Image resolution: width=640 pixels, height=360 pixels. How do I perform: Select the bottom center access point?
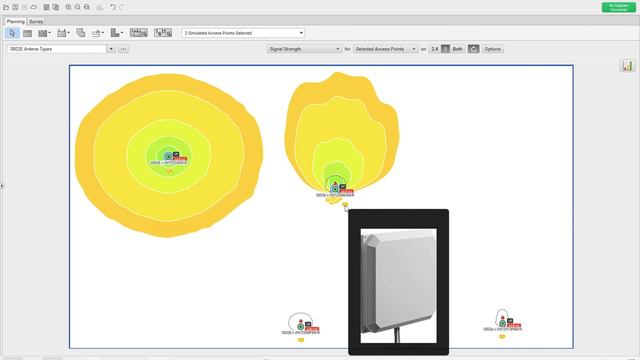[301, 326]
